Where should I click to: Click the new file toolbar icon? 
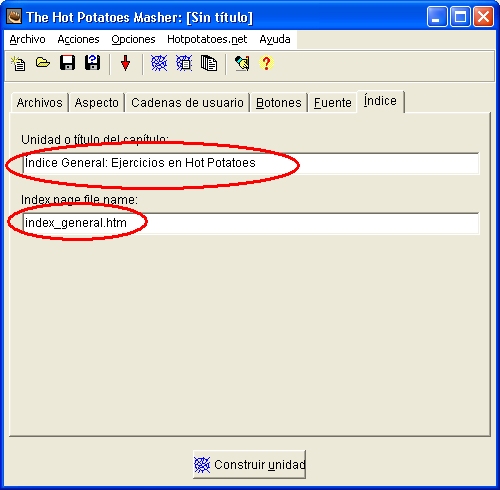coord(18,63)
